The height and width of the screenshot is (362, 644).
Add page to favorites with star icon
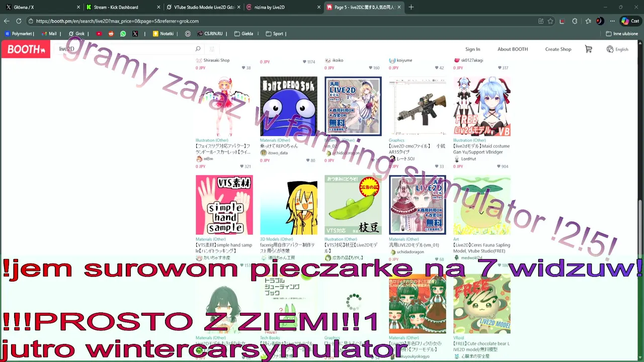tap(550, 21)
